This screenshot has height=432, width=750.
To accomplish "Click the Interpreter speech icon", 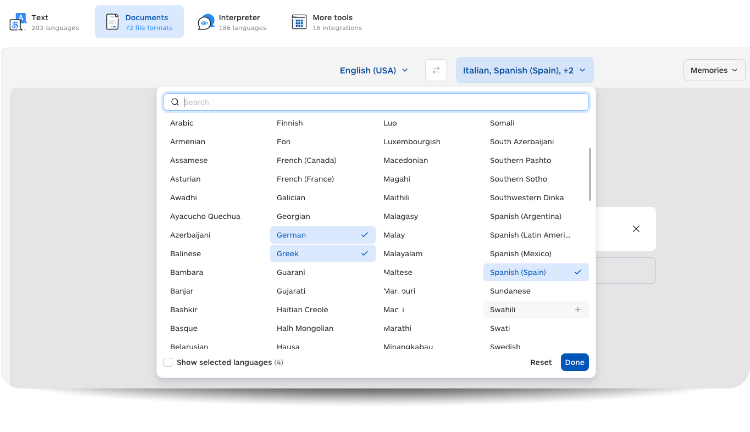I will pyautogui.click(x=206, y=22).
